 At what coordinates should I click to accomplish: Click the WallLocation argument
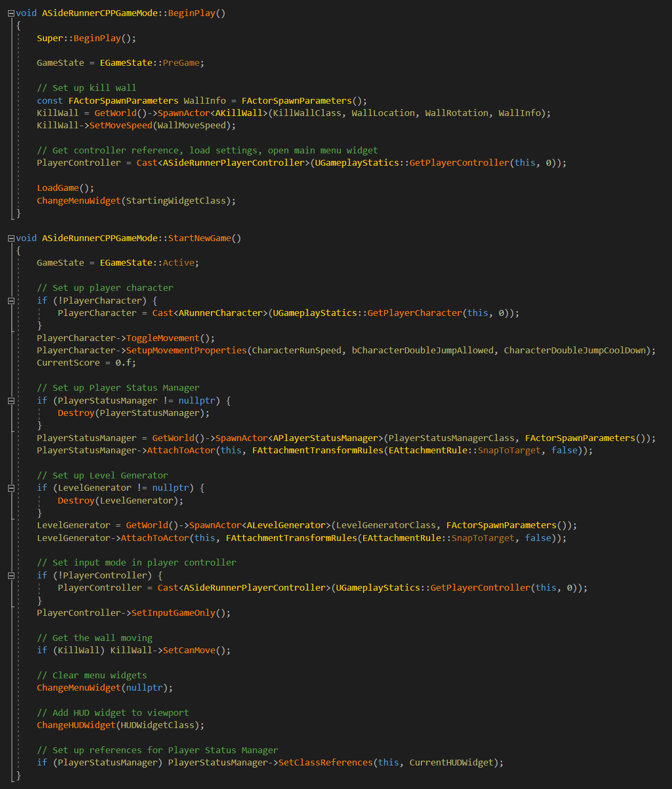coord(383,113)
